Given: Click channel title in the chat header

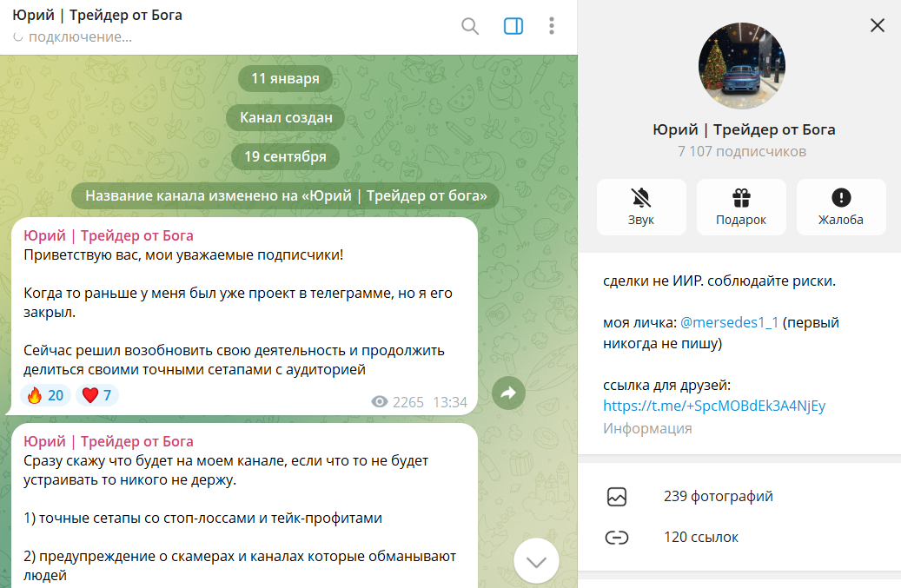Looking at the screenshot, I should click(97, 16).
